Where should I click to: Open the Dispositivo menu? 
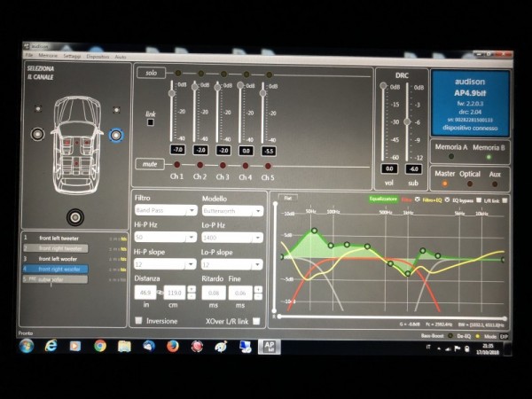click(x=98, y=57)
